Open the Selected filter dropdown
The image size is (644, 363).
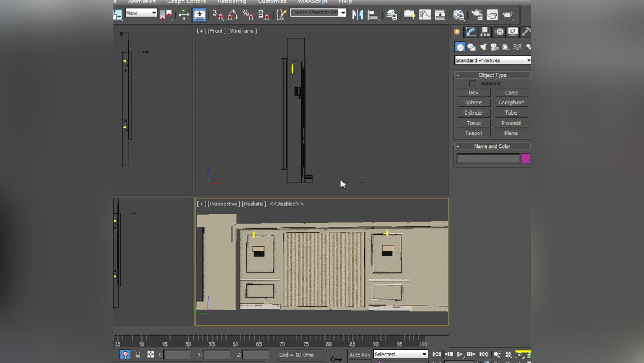click(x=400, y=354)
